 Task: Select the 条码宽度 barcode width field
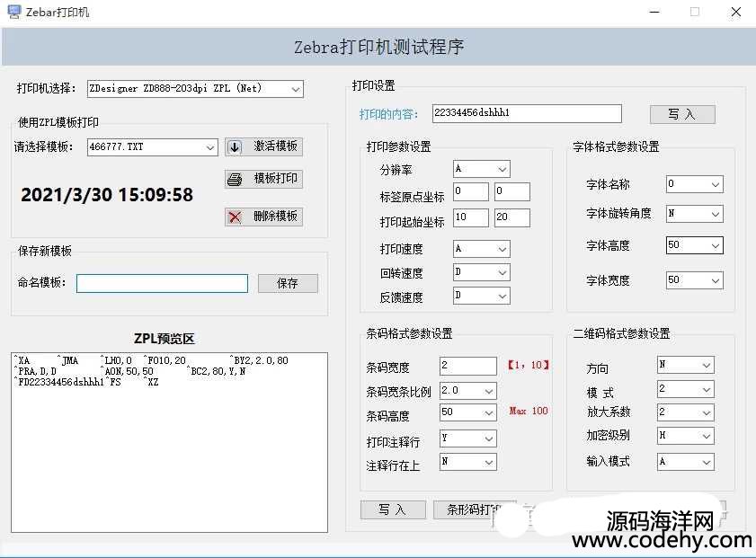tap(467, 366)
